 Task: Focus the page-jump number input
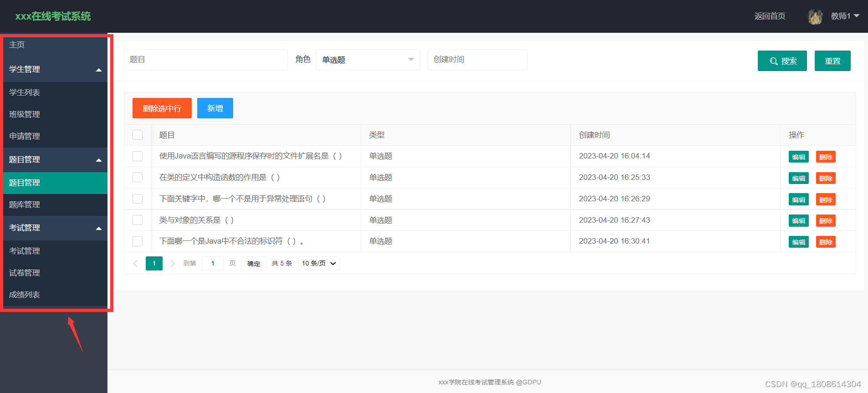point(213,263)
